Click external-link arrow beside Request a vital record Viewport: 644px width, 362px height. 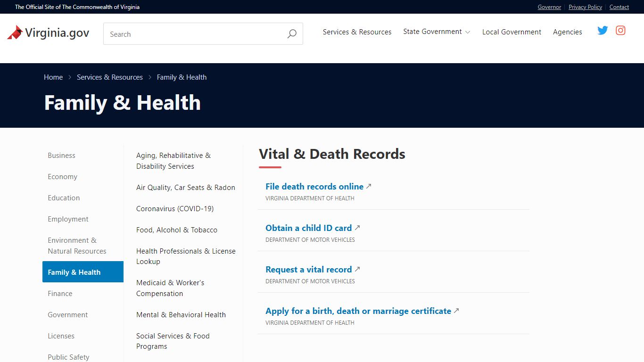pos(357,269)
